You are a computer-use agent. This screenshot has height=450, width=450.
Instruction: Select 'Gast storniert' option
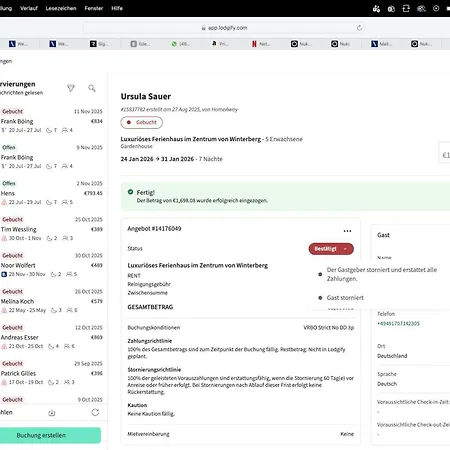tap(345, 298)
